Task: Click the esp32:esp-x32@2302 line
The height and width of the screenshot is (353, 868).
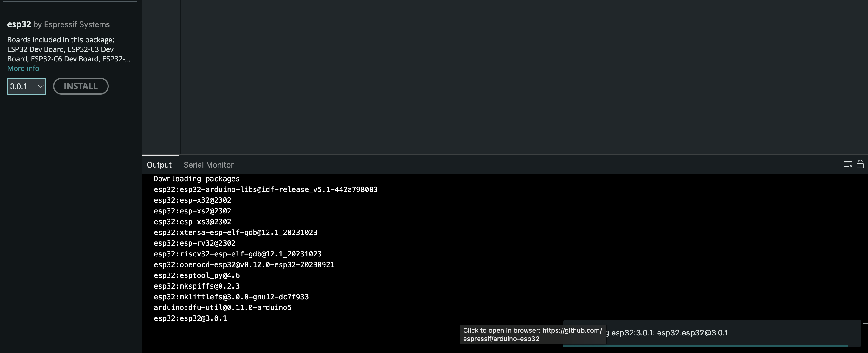Action: tap(192, 200)
